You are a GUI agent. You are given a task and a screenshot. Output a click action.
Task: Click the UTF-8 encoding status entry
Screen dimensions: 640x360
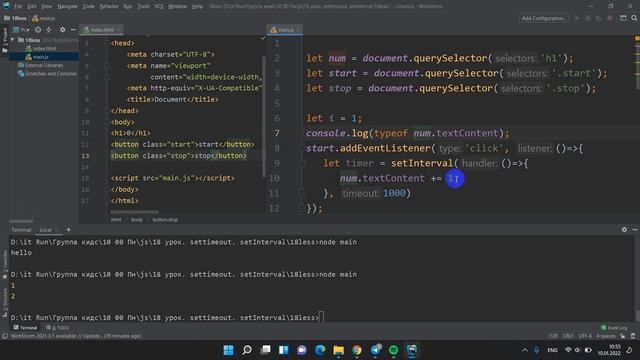point(585,336)
